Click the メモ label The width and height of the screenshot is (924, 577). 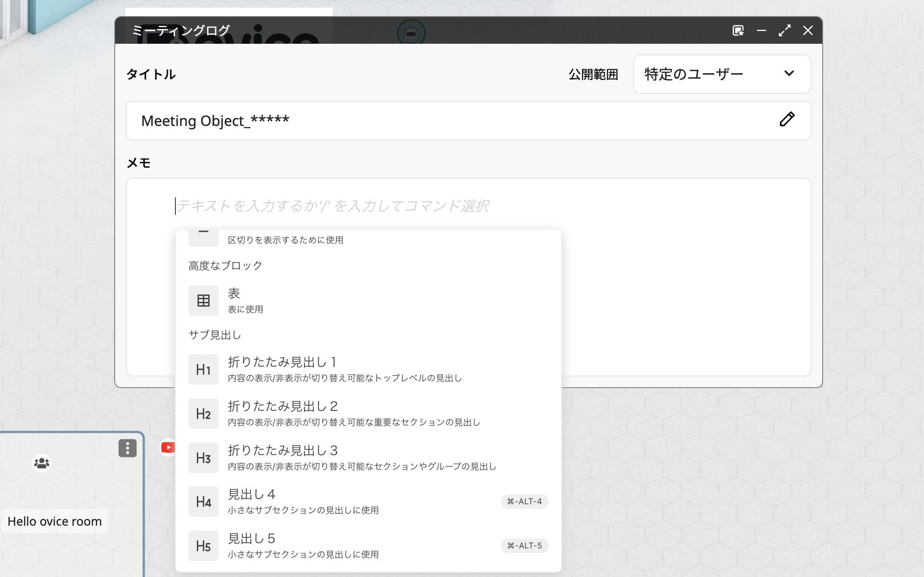(x=139, y=163)
